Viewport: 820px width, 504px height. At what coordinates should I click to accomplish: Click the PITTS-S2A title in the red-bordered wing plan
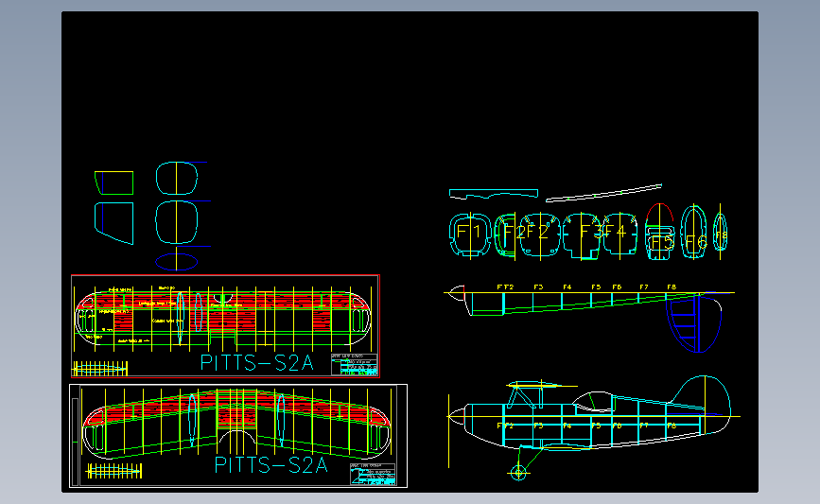[x=256, y=363]
